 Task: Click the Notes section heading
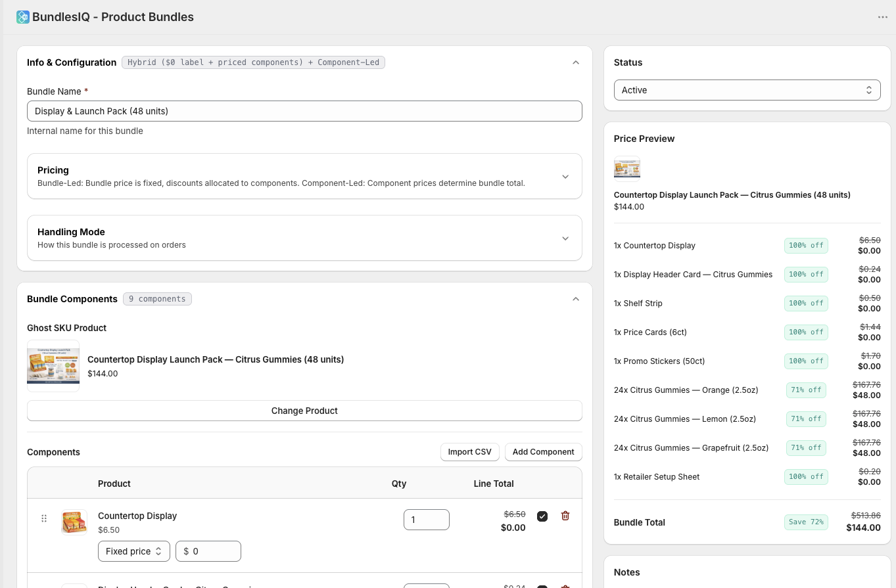pos(627,572)
